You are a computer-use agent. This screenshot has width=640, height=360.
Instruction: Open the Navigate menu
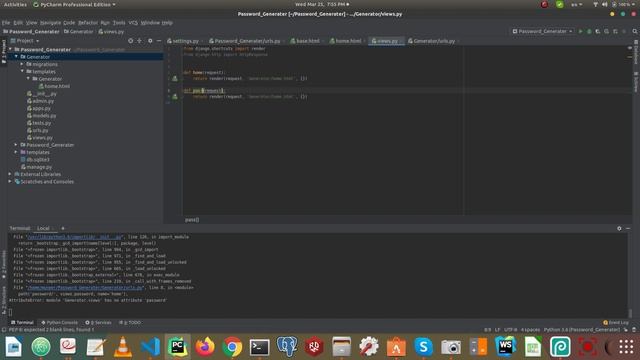coord(50,23)
